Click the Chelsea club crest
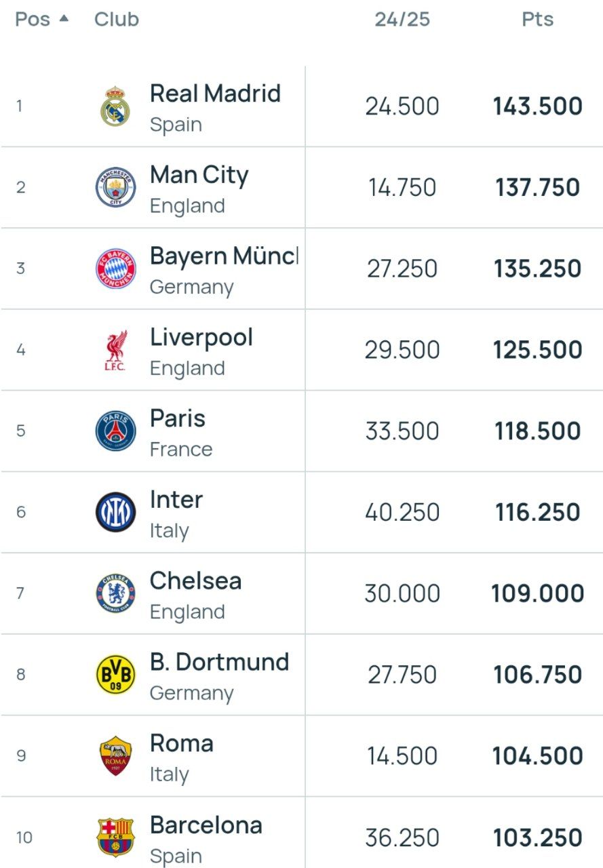 click(x=115, y=593)
